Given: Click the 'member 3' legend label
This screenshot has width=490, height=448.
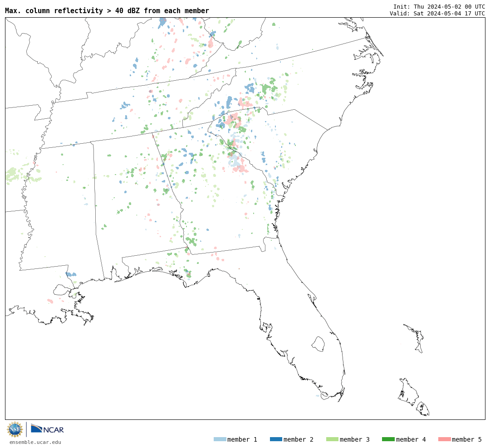Looking at the screenshot, I should point(355,439).
